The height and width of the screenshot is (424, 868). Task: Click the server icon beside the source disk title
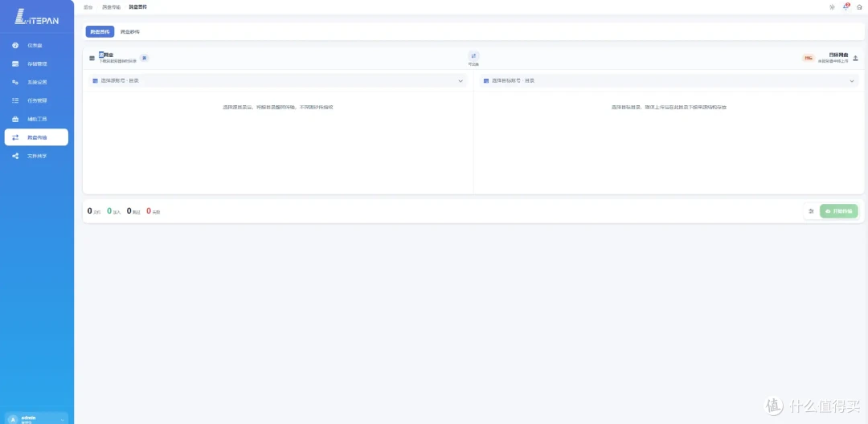[x=92, y=58]
